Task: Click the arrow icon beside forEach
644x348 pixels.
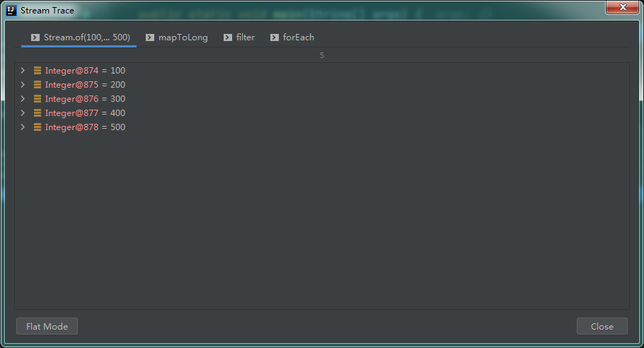Action: point(275,37)
